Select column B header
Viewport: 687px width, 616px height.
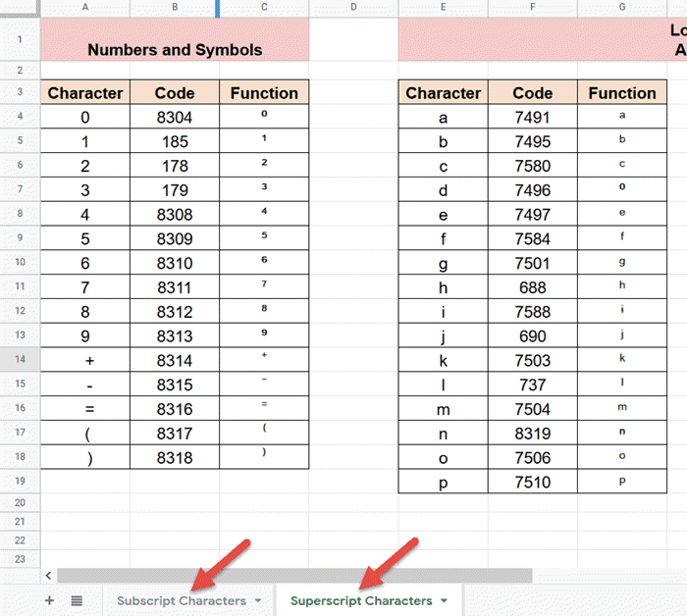click(175, 8)
